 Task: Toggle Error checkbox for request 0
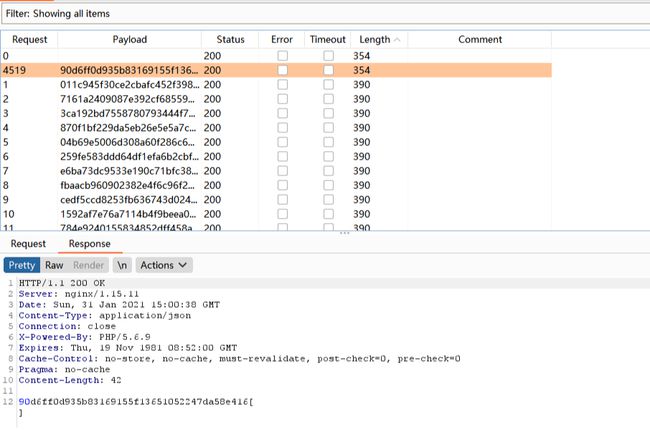tap(283, 56)
